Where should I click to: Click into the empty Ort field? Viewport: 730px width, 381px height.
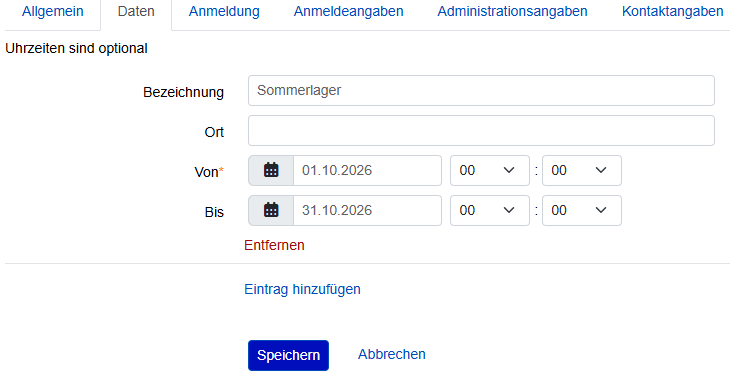click(x=481, y=130)
